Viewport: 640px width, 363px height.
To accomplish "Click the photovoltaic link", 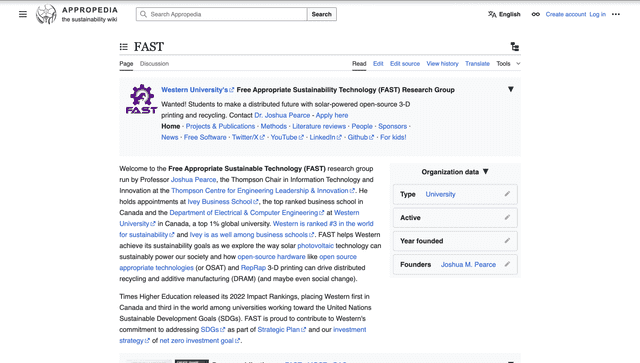I will pos(316,246).
